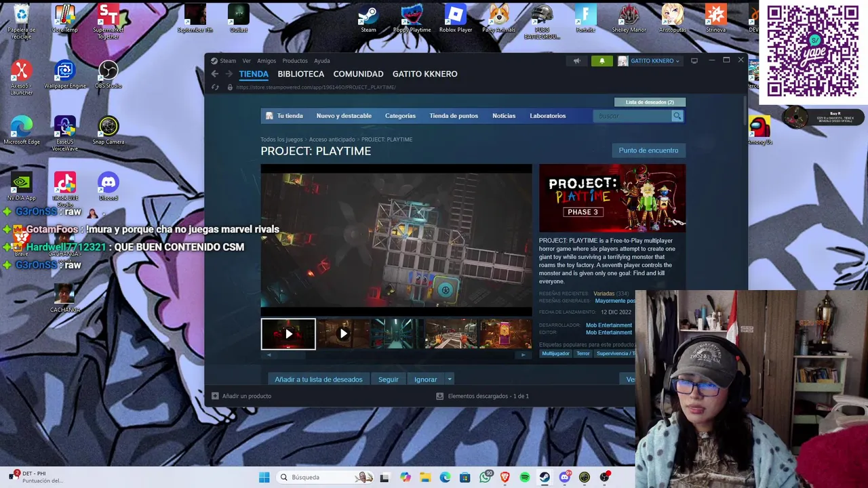Select OBS Studio desktop icon
Image resolution: width=868 pixels, height=488 pixels.
(108, 75)
